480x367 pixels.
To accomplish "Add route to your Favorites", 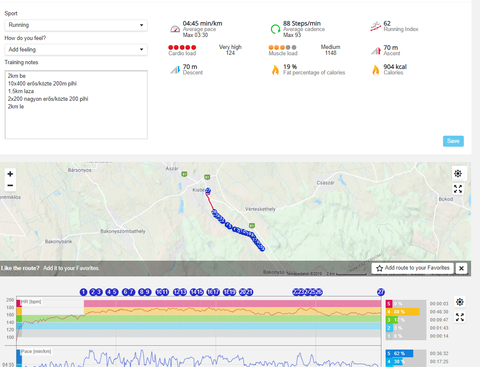I will point(413,268).
